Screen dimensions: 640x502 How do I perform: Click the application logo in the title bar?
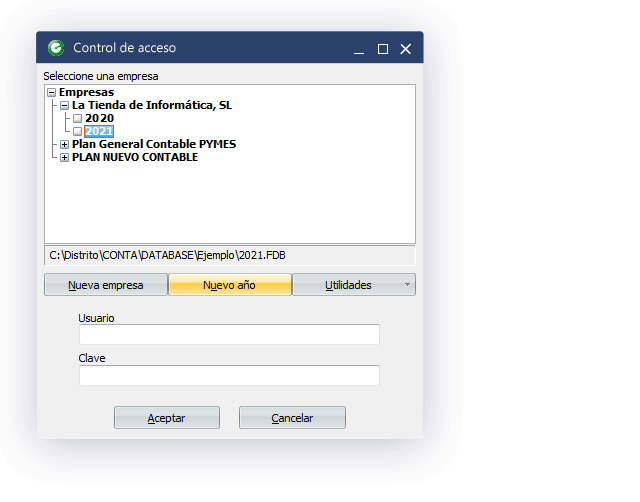[56, 48]
